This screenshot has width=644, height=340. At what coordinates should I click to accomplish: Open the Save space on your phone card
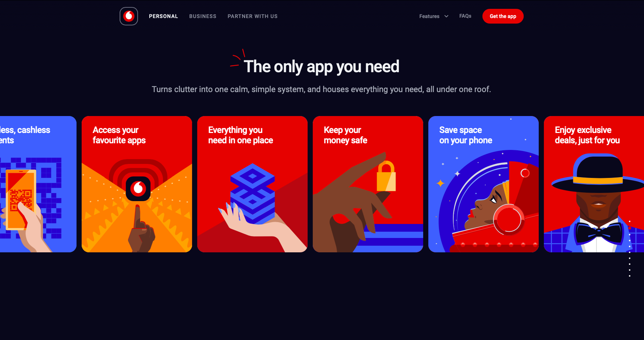(484, 184)
